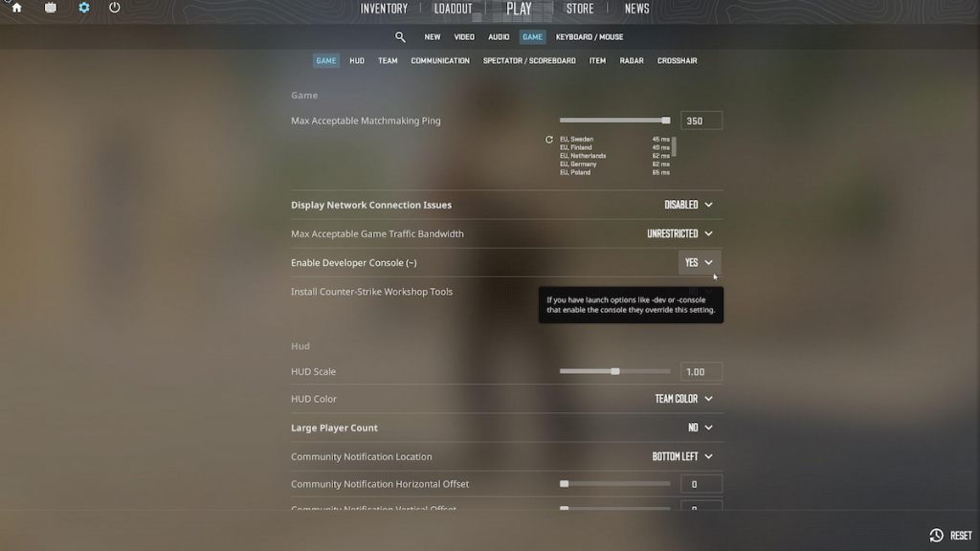
Task: Go to the home screen icon
Action: point(17,8)
